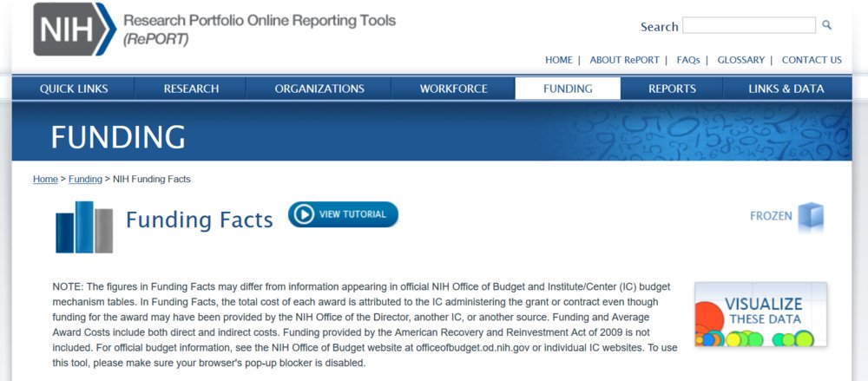The image size is (868, 381).
Task: Click the large FUNDING banner title
Action: [x=118, y=137]
